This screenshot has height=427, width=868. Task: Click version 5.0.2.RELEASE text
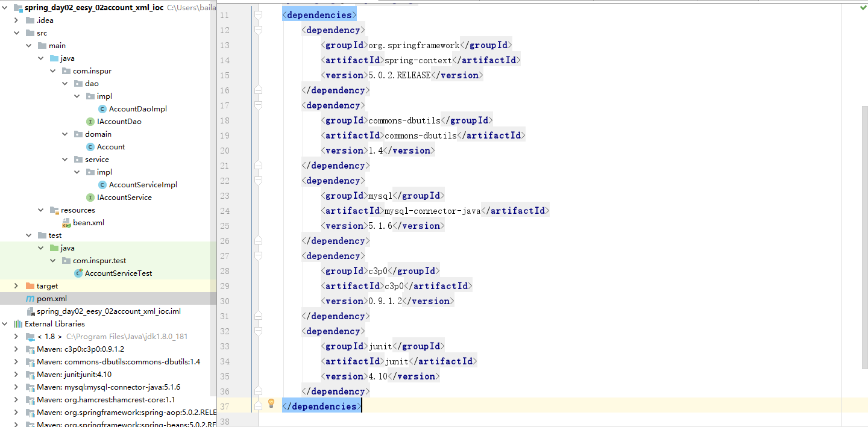[400, 75]
